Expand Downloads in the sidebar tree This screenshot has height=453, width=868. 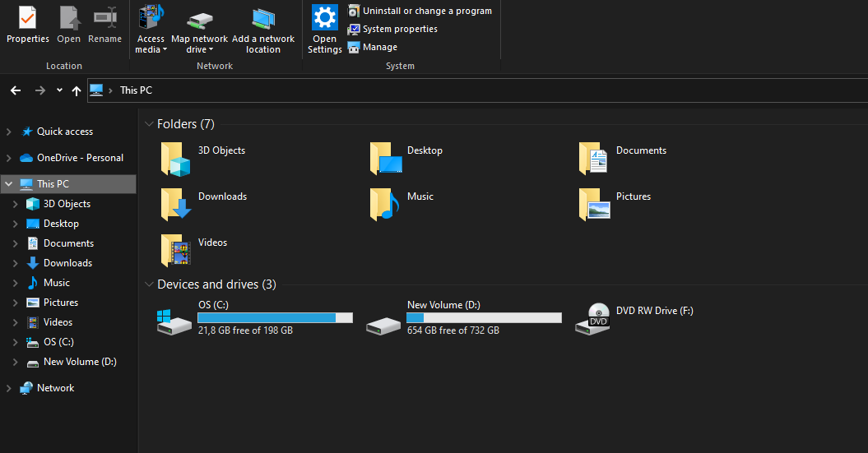16,263
